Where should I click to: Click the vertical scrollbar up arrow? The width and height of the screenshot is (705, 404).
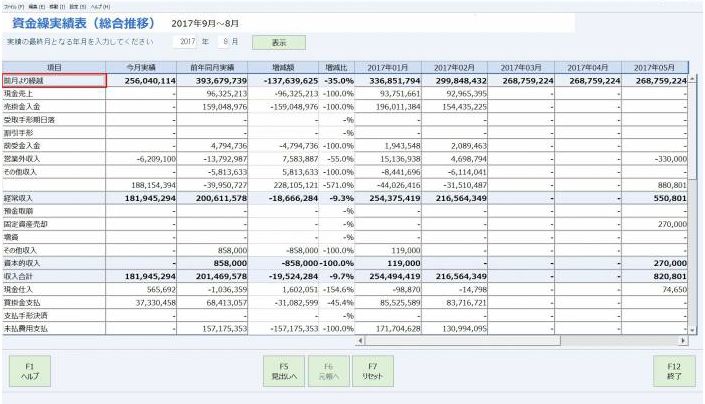pyautogui.click(x=694, y=79)
